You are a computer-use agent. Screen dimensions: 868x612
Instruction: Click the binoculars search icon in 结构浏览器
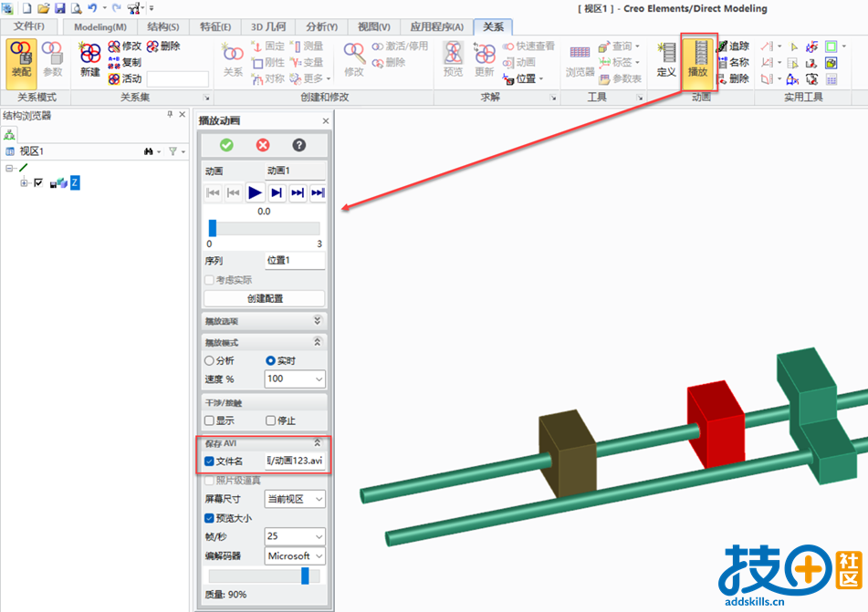(149, 151)
